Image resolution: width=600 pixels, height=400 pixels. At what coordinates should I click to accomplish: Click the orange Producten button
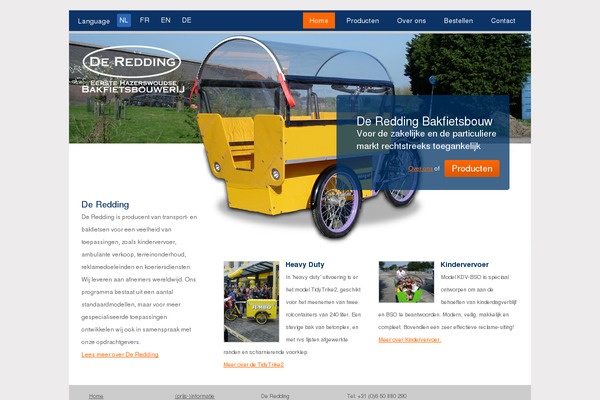472,168
